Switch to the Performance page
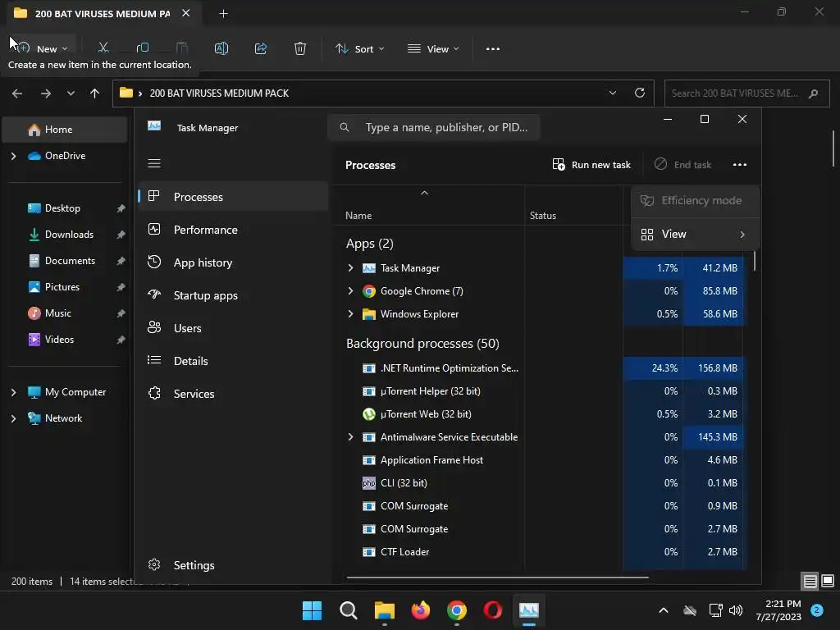840x630 pixels. 233,230
